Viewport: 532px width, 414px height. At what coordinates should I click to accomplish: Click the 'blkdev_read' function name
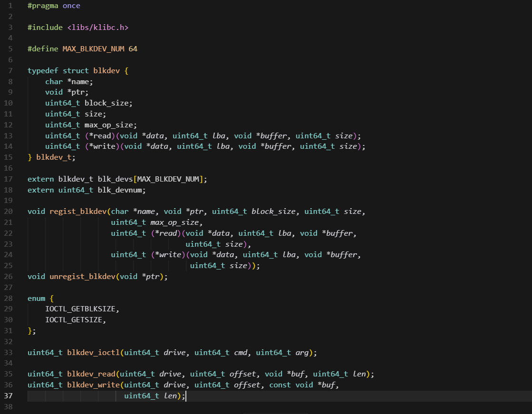[91, 374]
